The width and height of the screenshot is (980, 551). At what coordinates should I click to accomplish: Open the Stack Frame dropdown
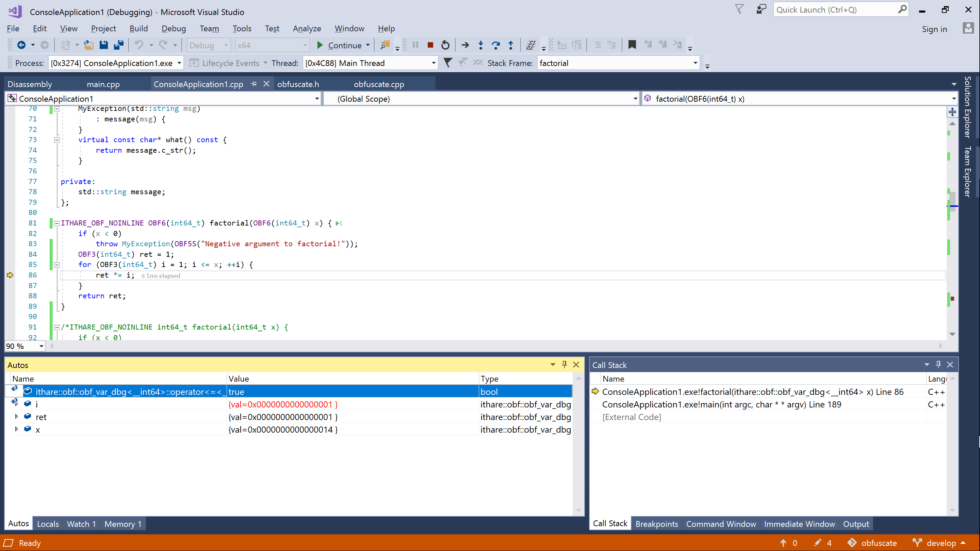[x=695, y=63]
